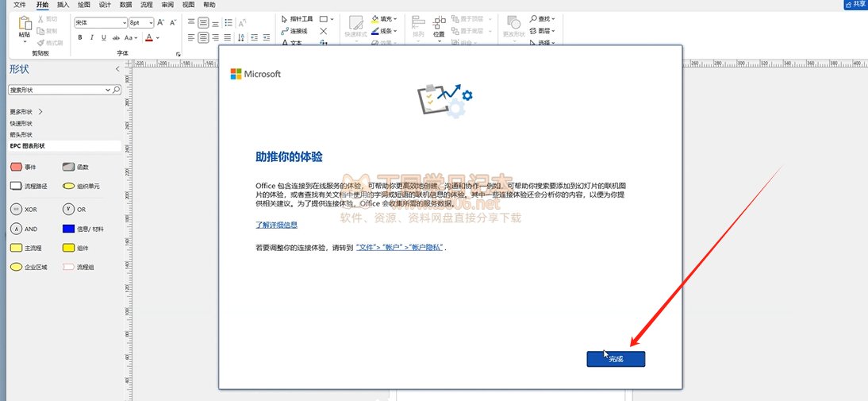Select the Pointer tool (指针工具)

click(297, 18)
